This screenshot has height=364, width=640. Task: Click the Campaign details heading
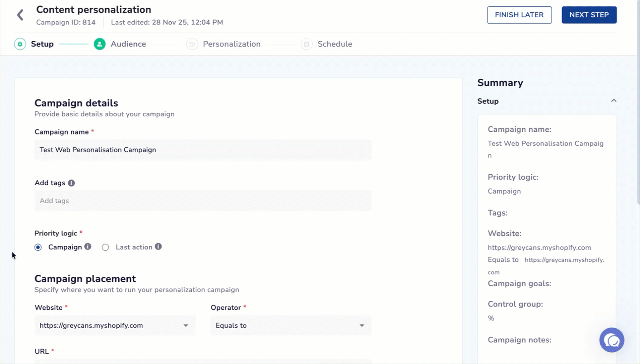pos(76,103)
